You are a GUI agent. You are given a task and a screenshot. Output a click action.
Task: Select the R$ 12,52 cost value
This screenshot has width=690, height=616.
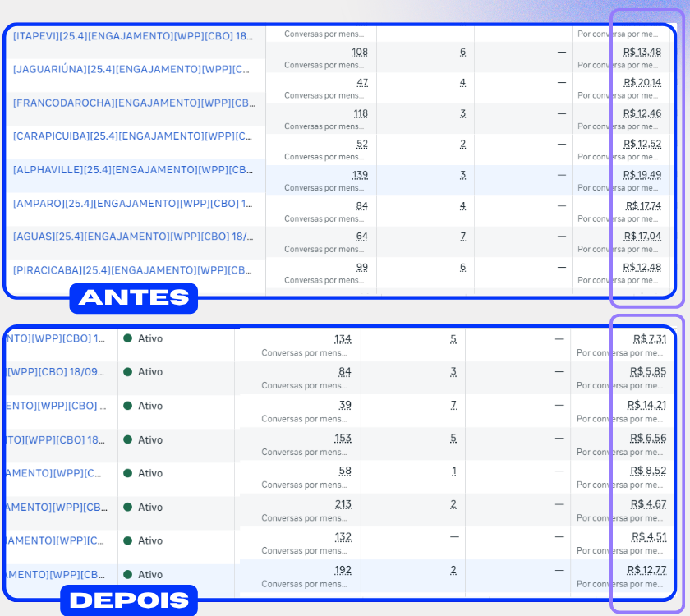[642, 144]
